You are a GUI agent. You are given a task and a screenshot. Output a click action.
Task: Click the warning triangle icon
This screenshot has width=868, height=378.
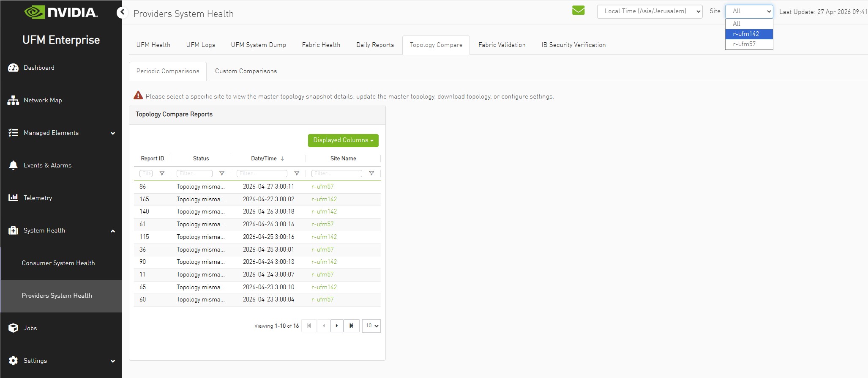(x=138, y=96)
